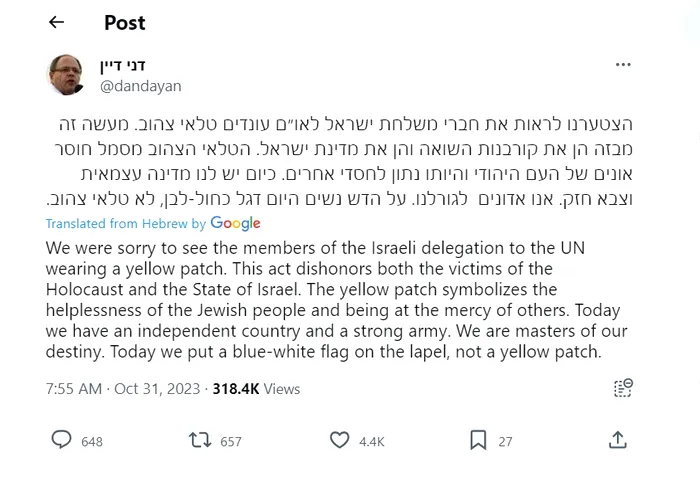Open the three-dot more options menu

point(623,65)
